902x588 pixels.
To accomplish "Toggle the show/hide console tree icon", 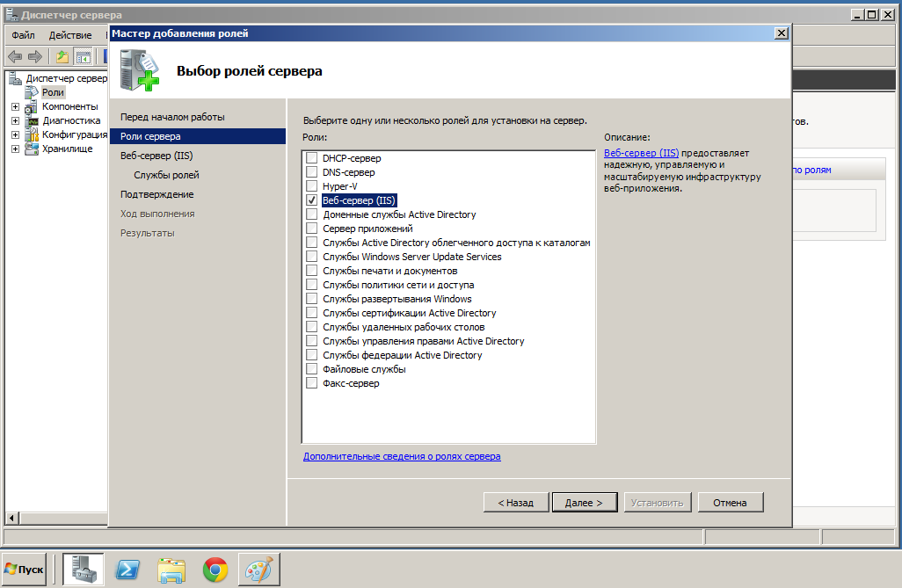I will tap(84, 57).
